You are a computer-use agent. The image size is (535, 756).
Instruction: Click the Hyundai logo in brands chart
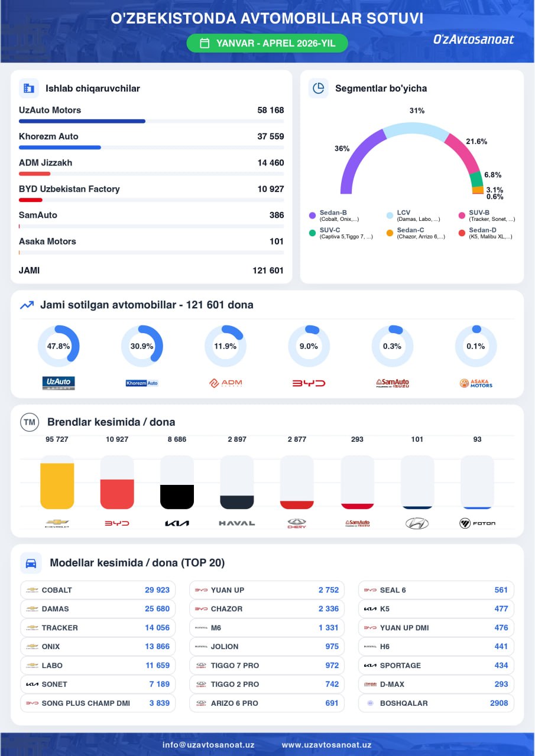pyautogui.click(x=417, y=523)
